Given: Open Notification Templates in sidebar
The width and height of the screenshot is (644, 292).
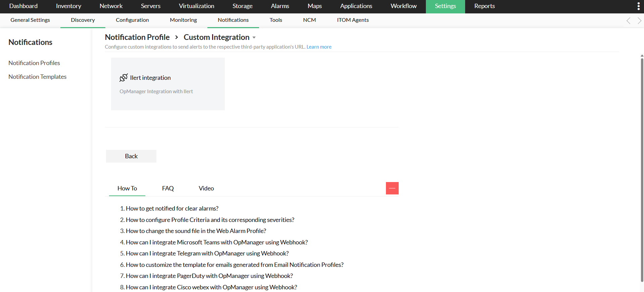Looking at the screenshot, I should point(38,77).
